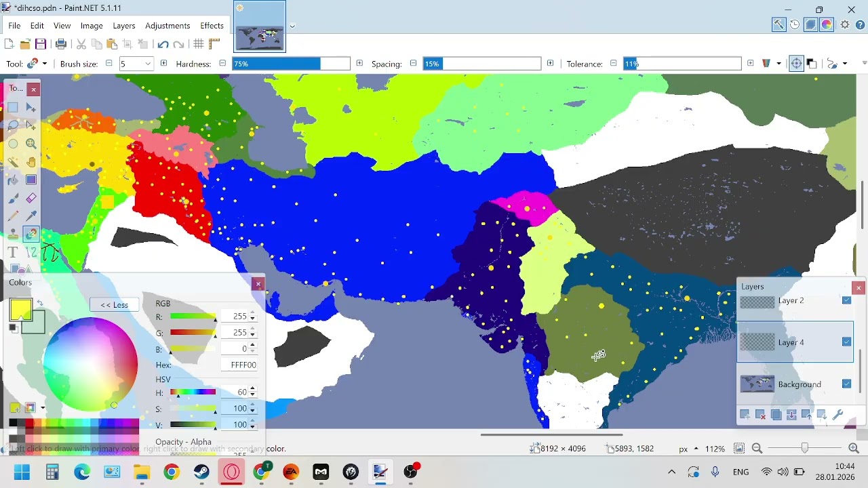Open the View menu
The image size is (868, 488).
(62, 26)
